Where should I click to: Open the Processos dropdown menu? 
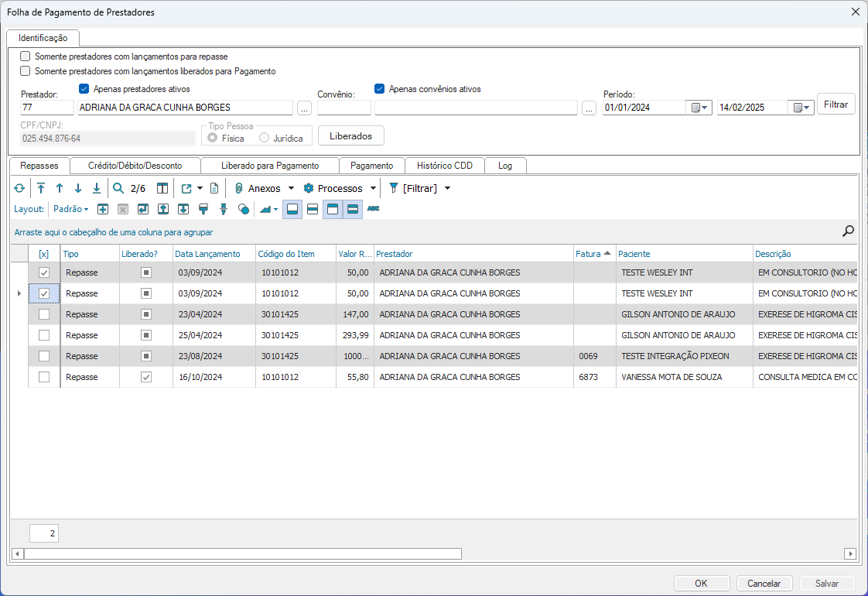pyautogui.click(x=340, y=188)
